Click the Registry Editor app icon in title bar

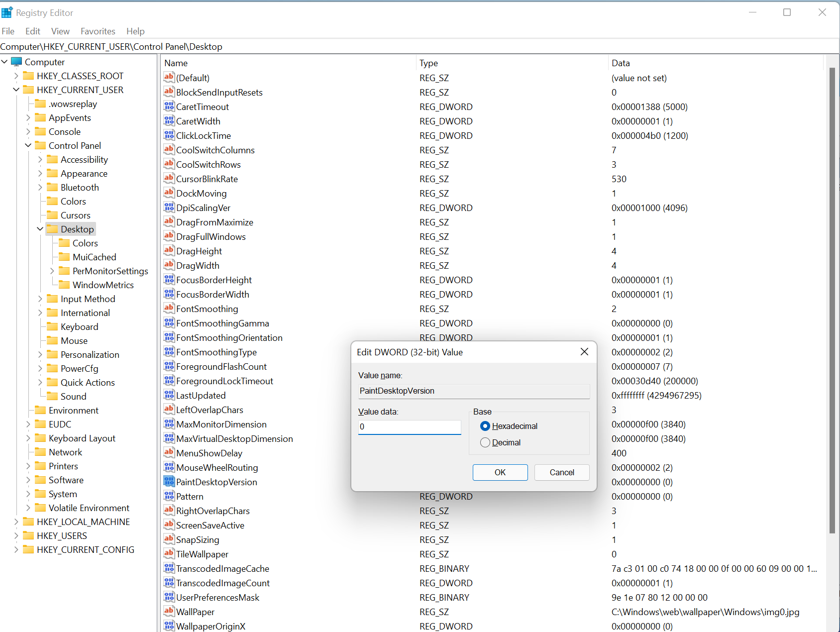[7, 12]
